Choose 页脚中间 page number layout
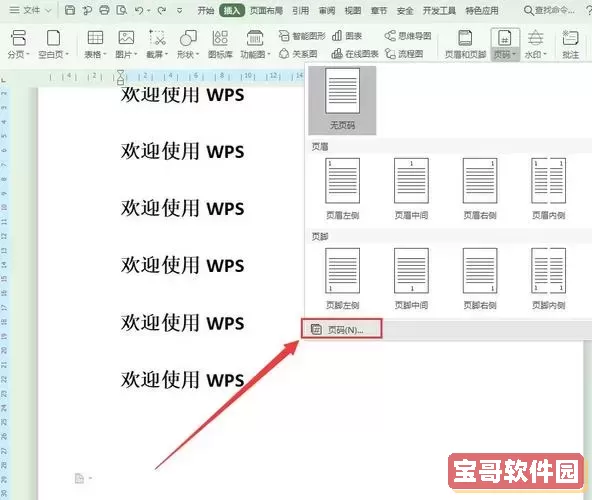The width and height of the screenshot is (592, 500). click(411, 278)
